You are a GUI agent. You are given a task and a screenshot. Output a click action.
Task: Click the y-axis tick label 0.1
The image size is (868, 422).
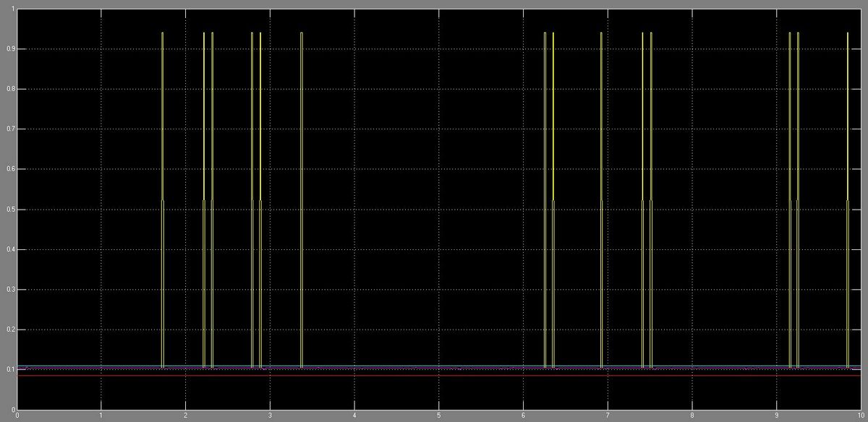point(7,370)
